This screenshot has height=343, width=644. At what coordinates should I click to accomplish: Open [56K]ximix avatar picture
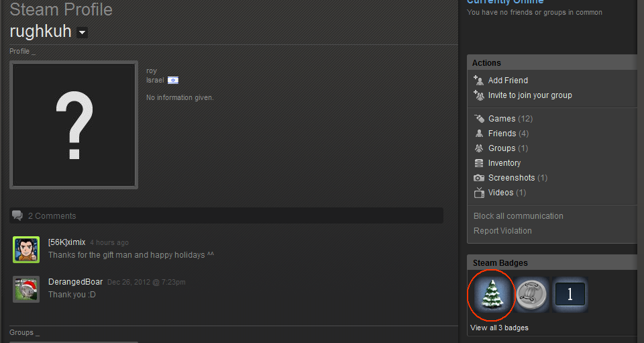(26, 249)
